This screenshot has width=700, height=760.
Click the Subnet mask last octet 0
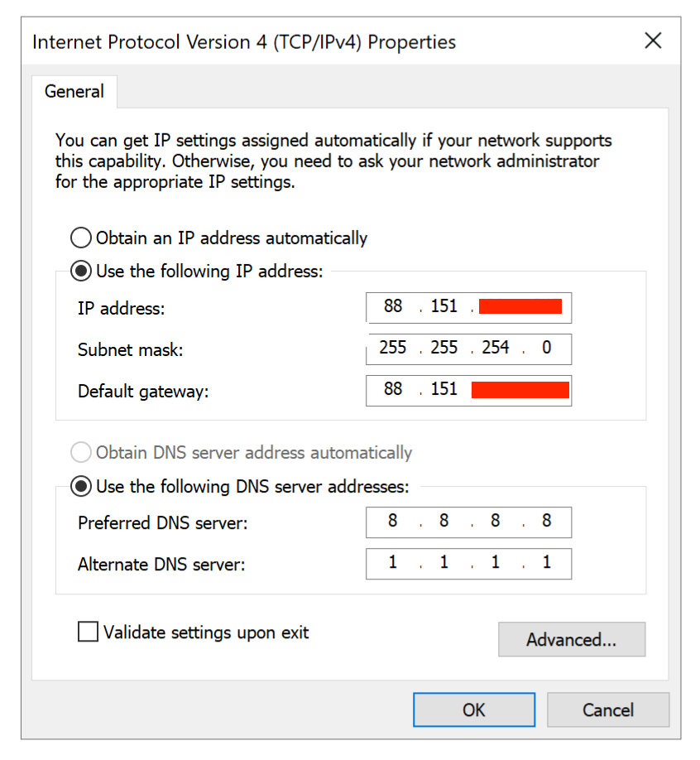[546, 348]
